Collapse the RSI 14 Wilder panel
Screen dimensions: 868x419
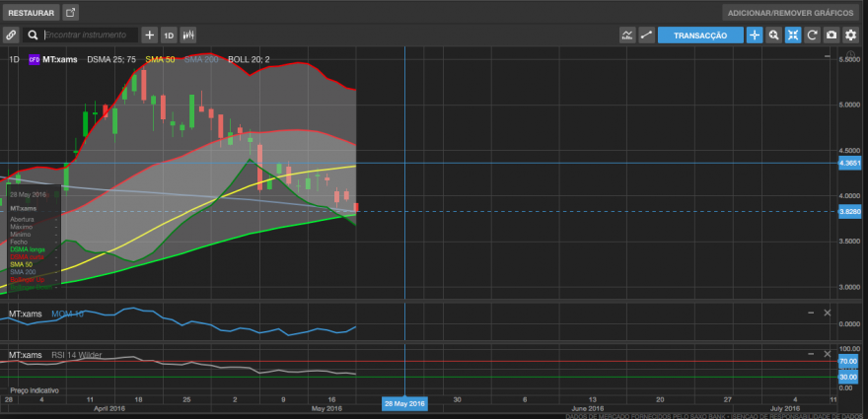(x=811, y=354)
